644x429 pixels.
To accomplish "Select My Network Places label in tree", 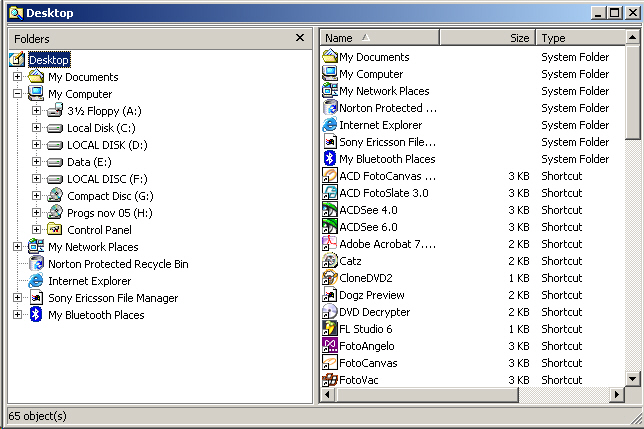I will pyautogui.click(x=93, y=247).
